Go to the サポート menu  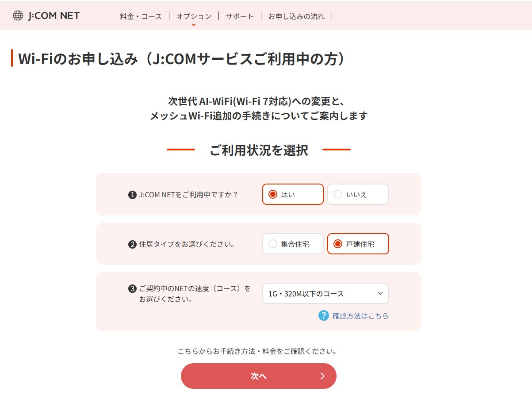click(240, 16)
